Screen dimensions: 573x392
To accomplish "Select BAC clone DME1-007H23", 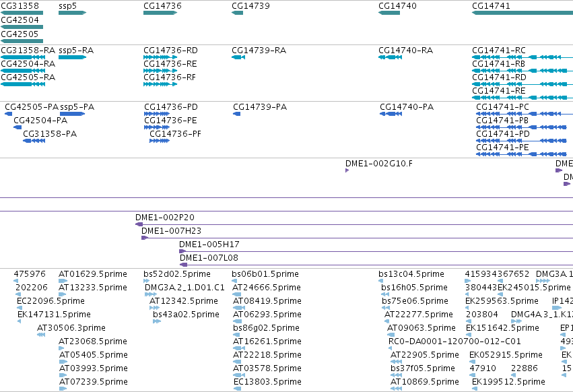I will click(357, 238).
